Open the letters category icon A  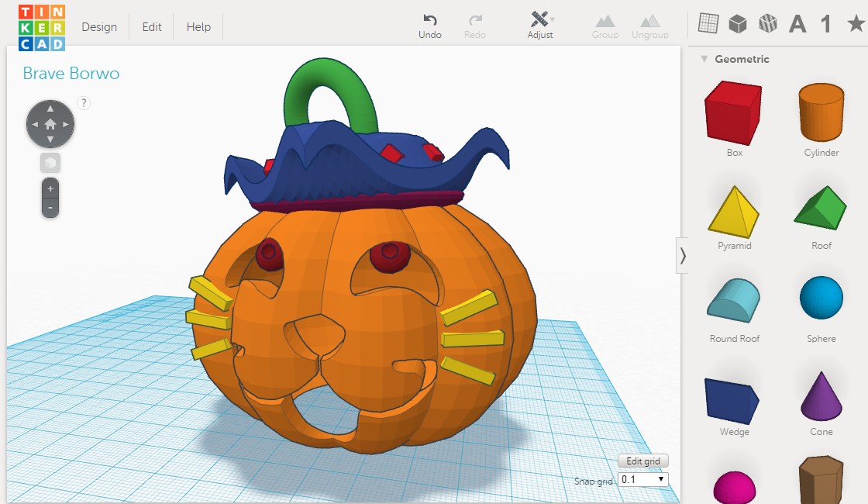797,24
